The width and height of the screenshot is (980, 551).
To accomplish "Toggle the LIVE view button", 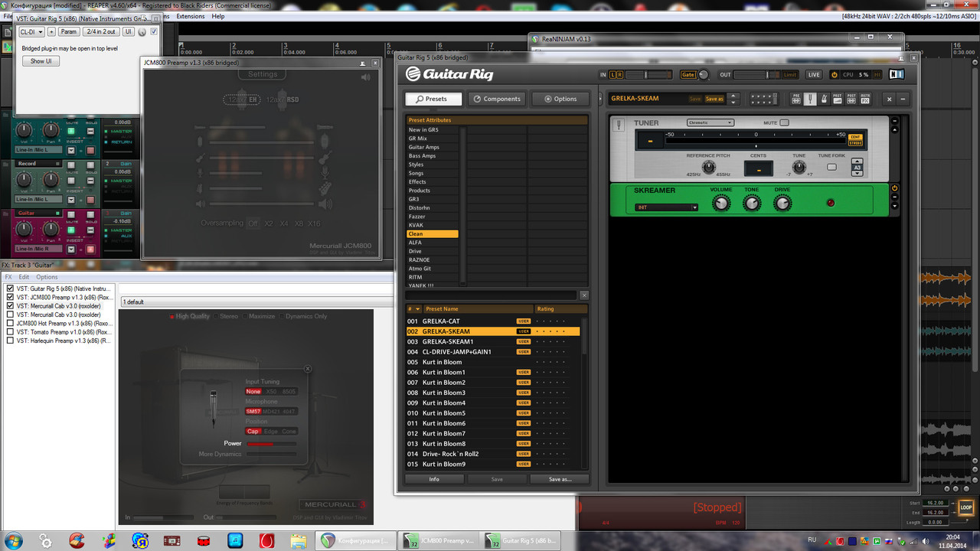I will (813, 75).
